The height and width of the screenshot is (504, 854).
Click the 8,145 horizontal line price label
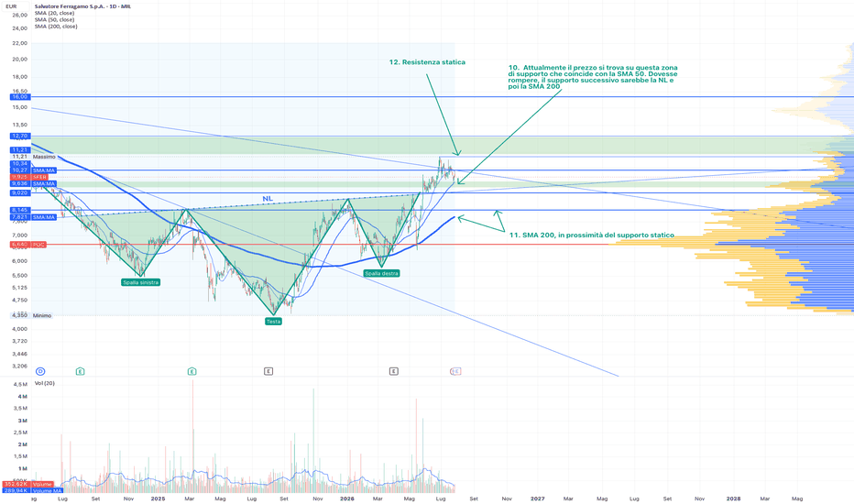tap(19, 210)
